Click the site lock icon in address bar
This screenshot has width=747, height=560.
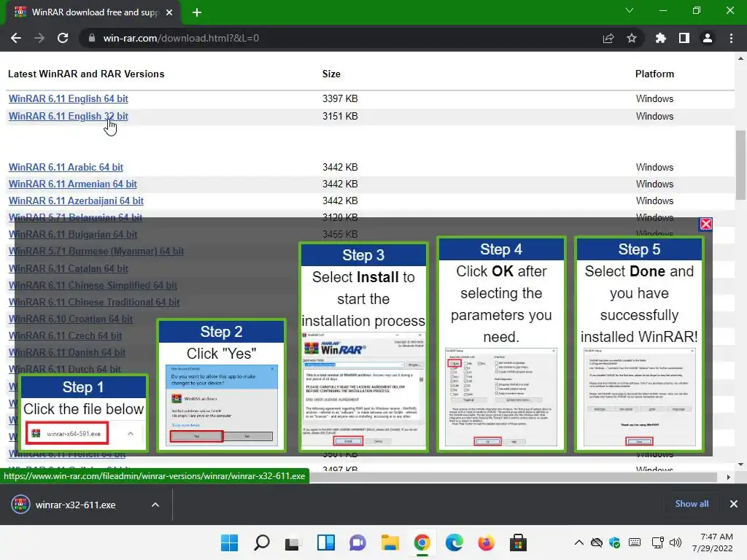[92, 38]
